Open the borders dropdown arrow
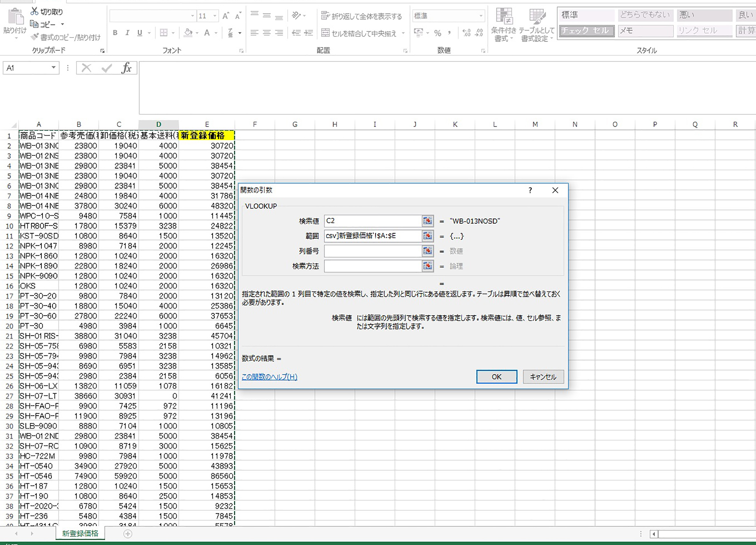This screenshot has height=545, width=756. pos(173,33)
